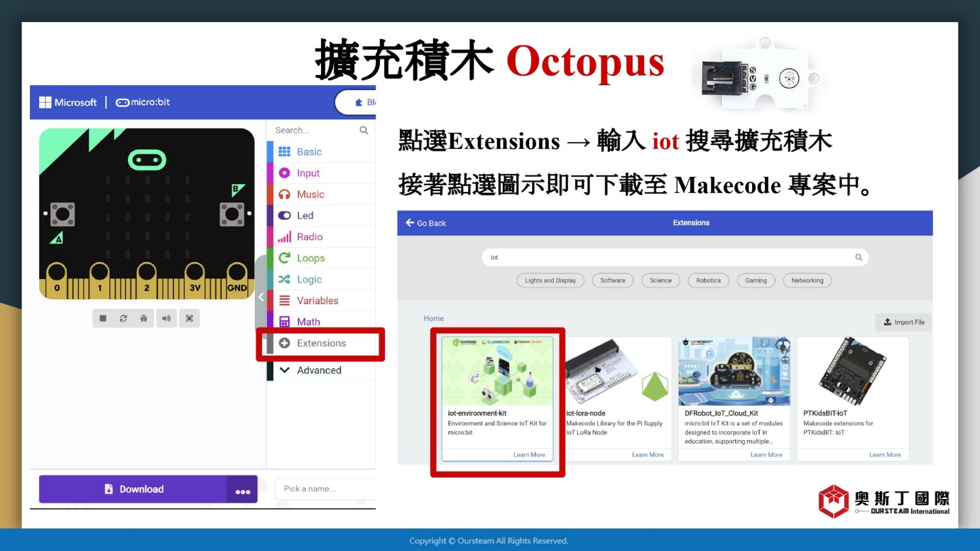Click the Download button
The image size is (980, 551).
pyautogui.click(x=134, y=489)
